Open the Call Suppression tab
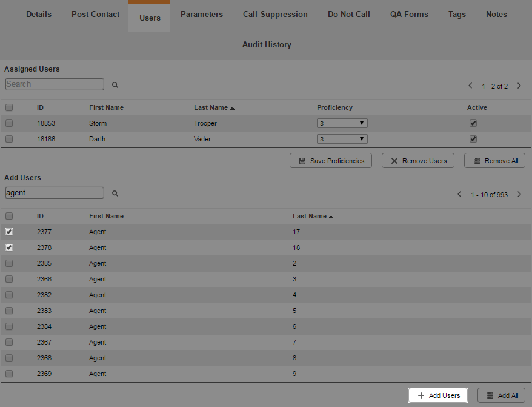 pos(275,15)
